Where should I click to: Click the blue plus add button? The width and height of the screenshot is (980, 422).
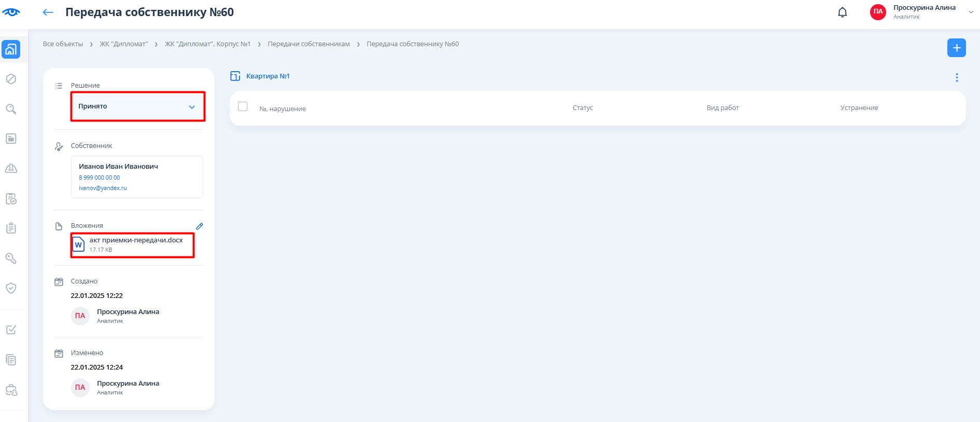(x=956, y=48)
